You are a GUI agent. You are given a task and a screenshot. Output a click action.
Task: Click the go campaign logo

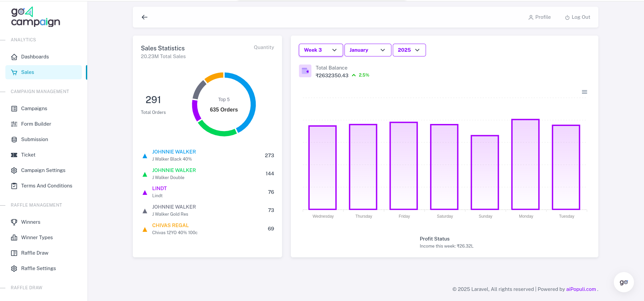coord(36,17)
